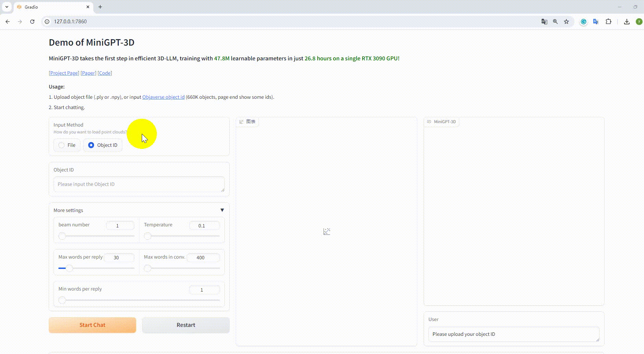This screenshot has height=354, width=644.
Task: Open the Extensions puzzle menu
Action: 608,22
